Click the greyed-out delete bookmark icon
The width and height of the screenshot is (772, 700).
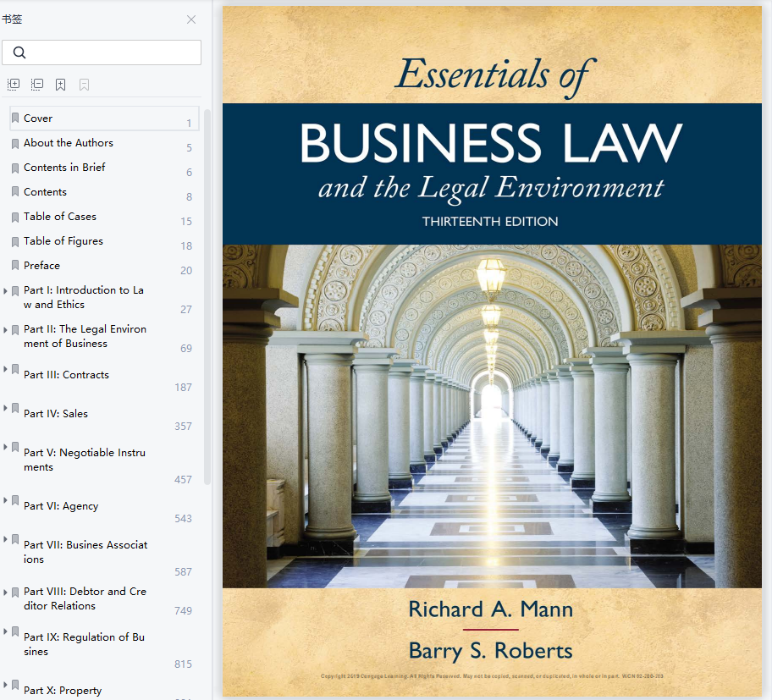pyautogui.click(x=84, y=85)
